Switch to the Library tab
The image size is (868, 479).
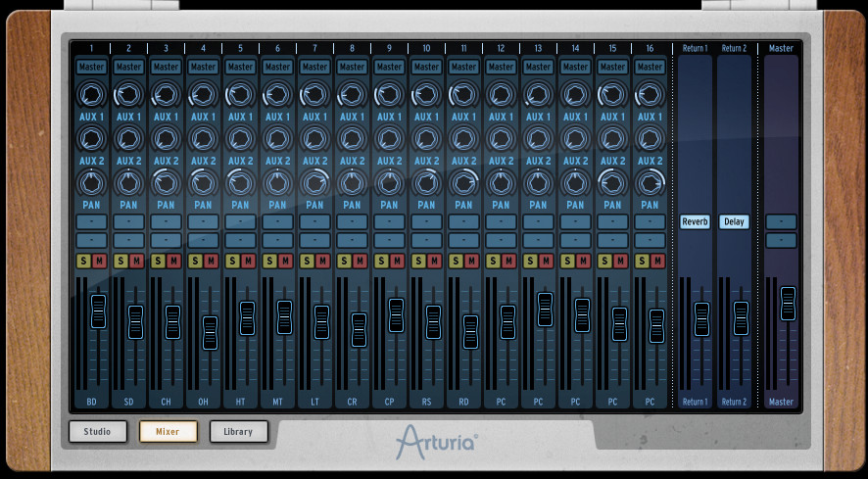tap(238, 432)
